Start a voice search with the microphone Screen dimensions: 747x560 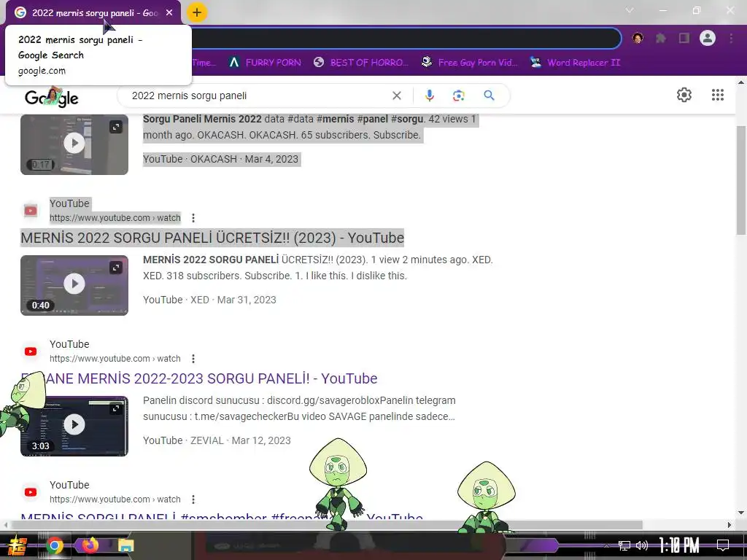click(x=429, y=96)
